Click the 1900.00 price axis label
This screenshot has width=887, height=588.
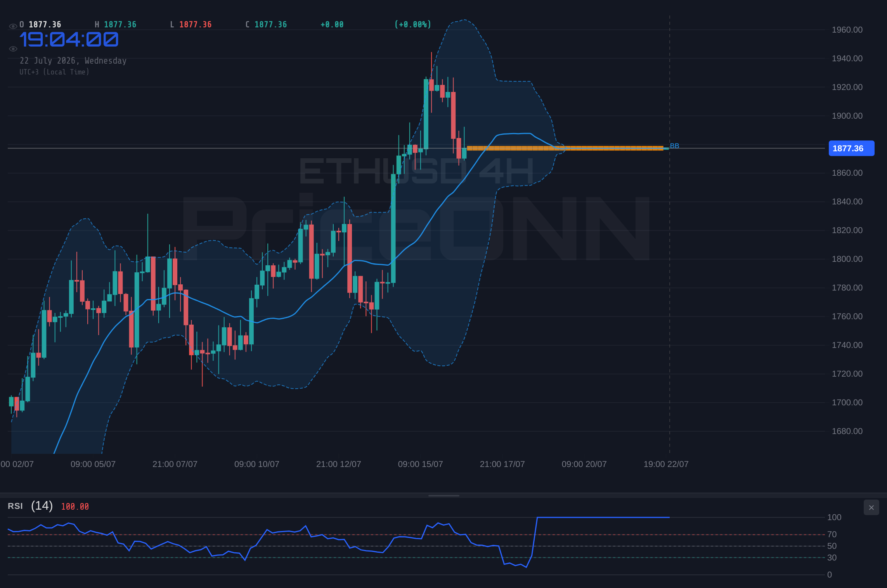tap(847, 116)
